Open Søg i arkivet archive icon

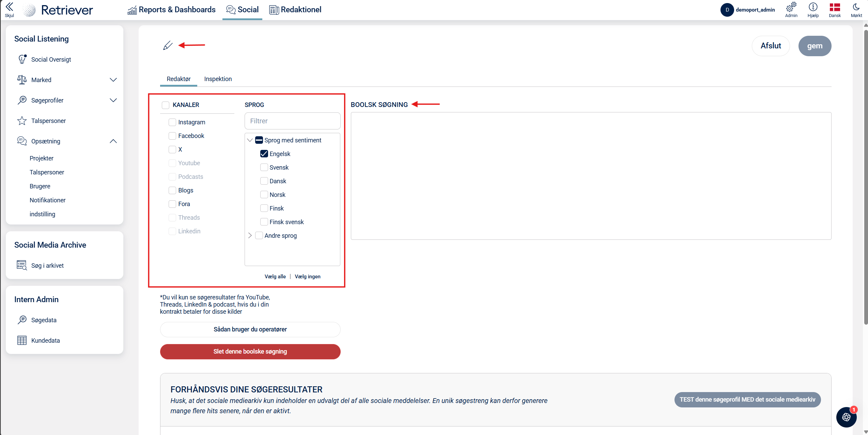22,265
